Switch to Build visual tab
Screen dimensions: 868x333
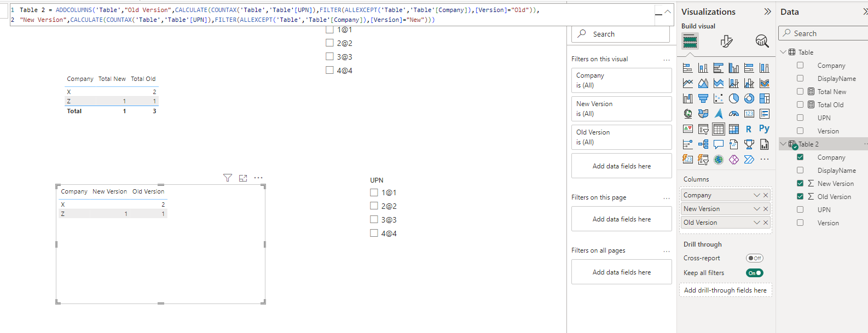pyautogui.click(x=690, y=41)
